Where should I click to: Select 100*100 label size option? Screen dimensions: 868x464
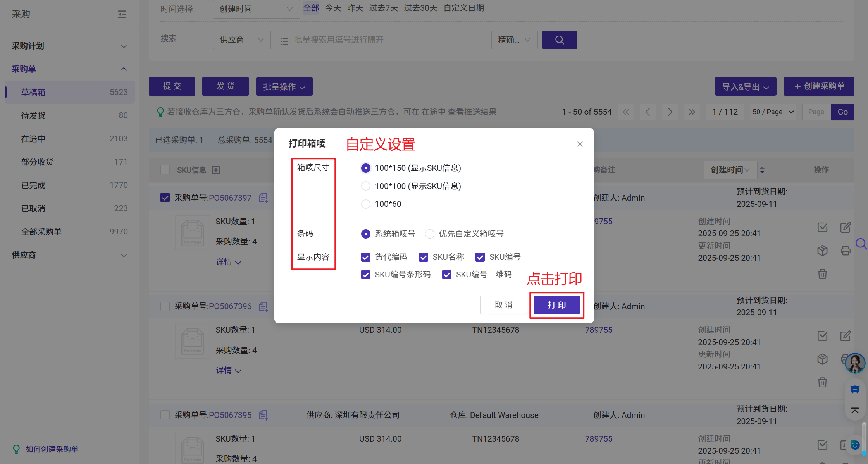click(x=365, y=186)
